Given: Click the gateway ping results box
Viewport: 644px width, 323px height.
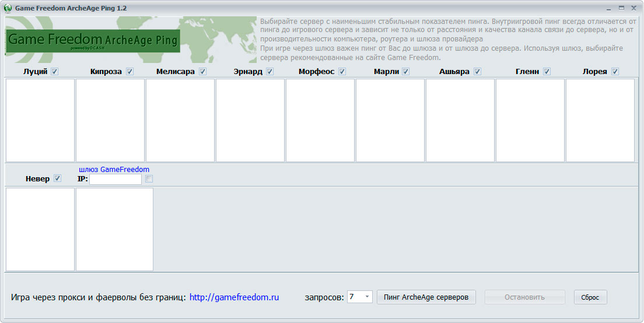Looking at the screenshot, I should [x=114, y=230].
